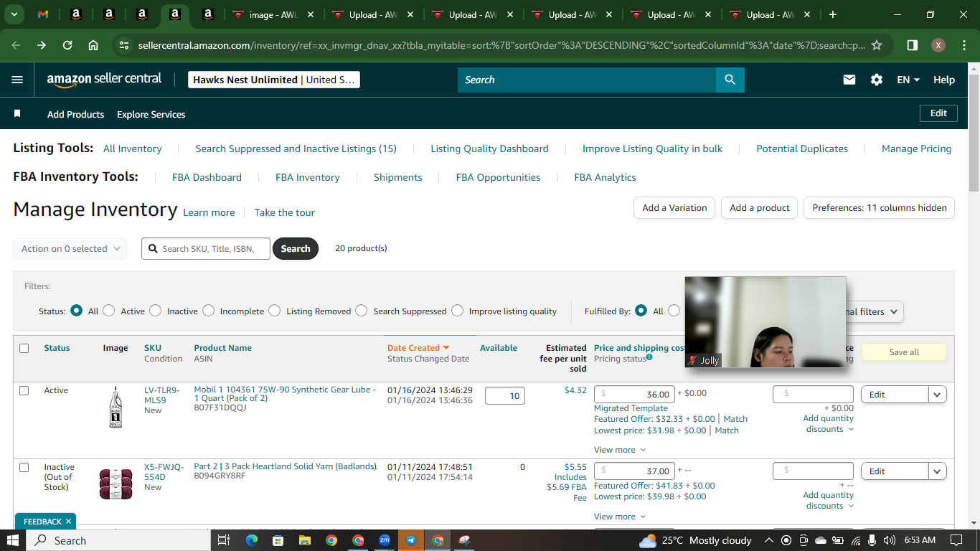Open a new browser tab

[833, 14]
